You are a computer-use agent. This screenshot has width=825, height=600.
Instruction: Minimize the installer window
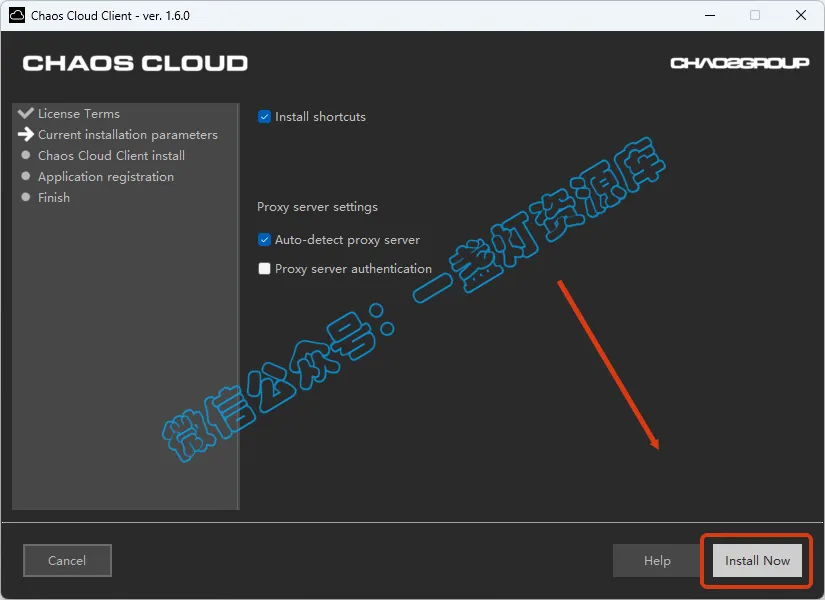point(710,15)
